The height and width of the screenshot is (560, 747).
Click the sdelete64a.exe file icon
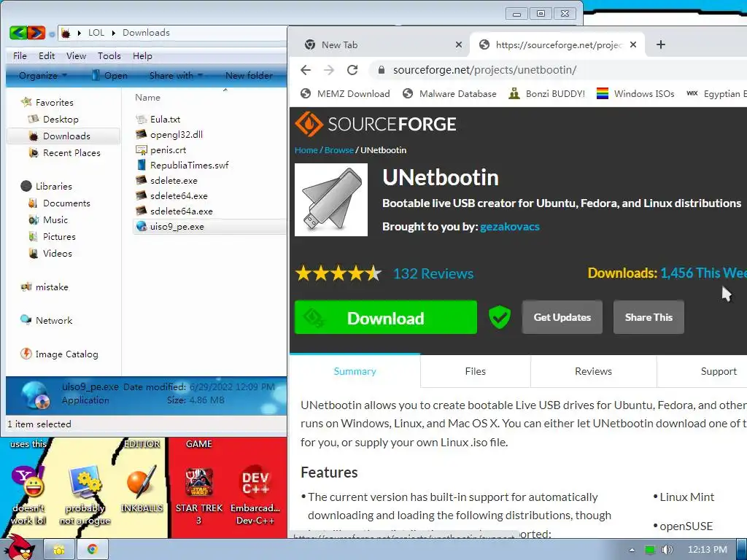point(141,211)
